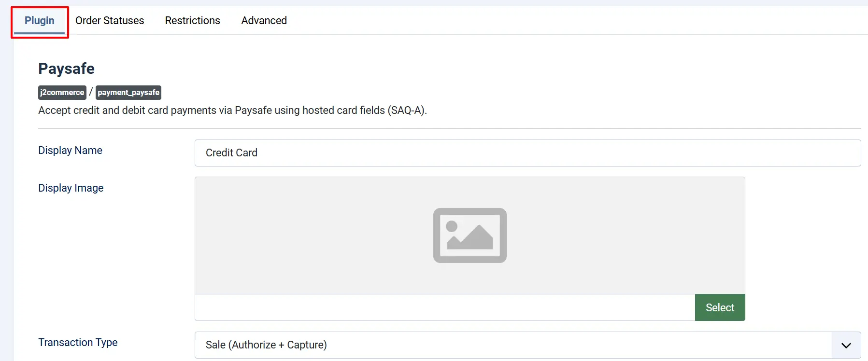
Task: Click the Transaction Type label
Action: pyautogui.click(x=78, y=342)
